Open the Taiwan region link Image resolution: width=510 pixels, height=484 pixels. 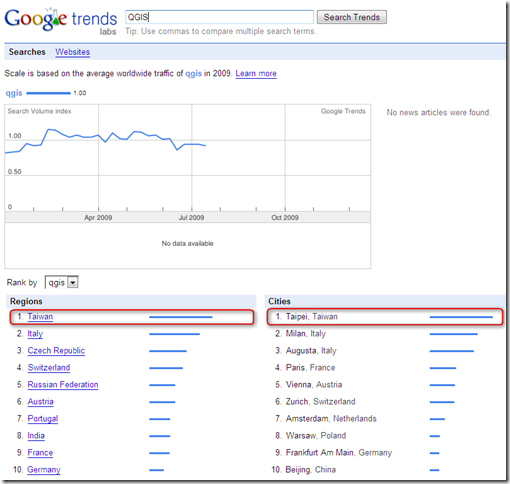(40, 317)
